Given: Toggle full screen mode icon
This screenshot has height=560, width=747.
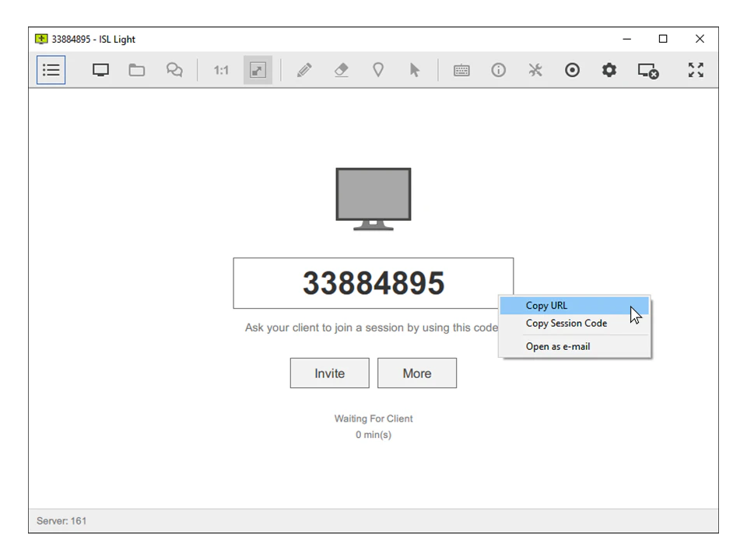Looking at the screenshot, I should [696, 70].
